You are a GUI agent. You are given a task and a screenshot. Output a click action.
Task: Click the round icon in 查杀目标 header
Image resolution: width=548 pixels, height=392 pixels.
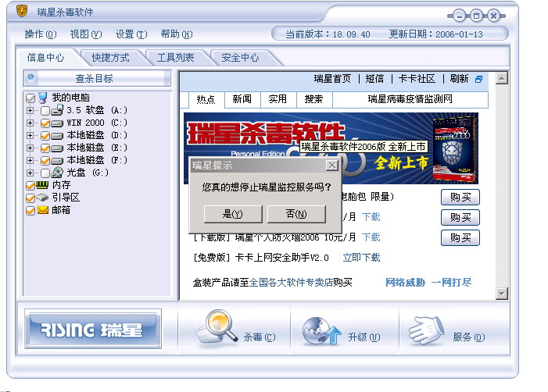click(x=30, y=77)
